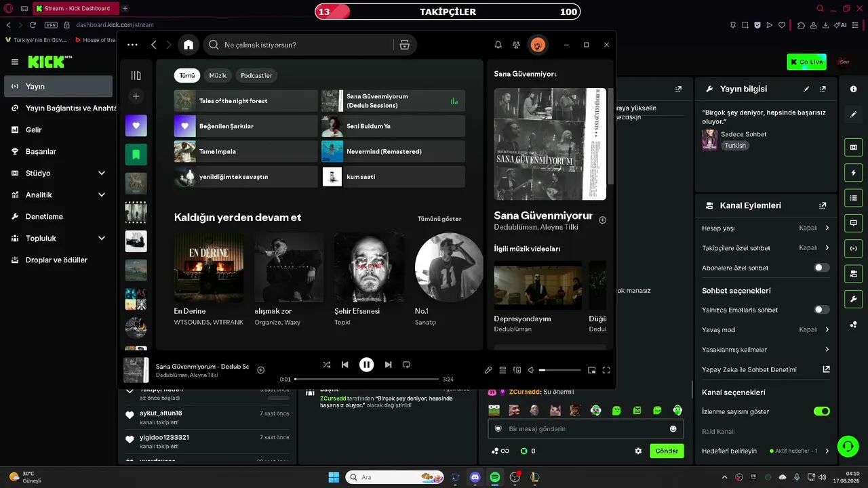Click the create playlist plus icon in Spotify sidebar
The width and height of the screenshot is (868, 488).
(136, 96)
